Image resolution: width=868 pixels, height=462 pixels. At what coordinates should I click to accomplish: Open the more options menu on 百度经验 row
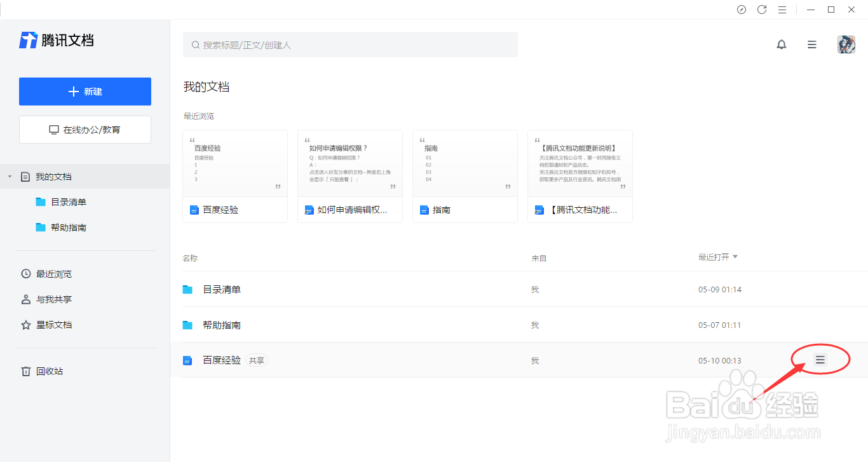[820, 359]
